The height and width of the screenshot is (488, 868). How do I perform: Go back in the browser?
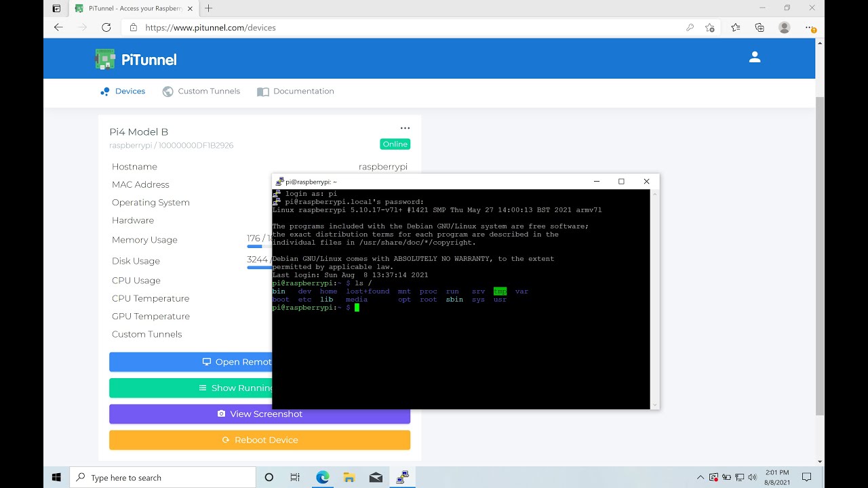coord(58,28)
